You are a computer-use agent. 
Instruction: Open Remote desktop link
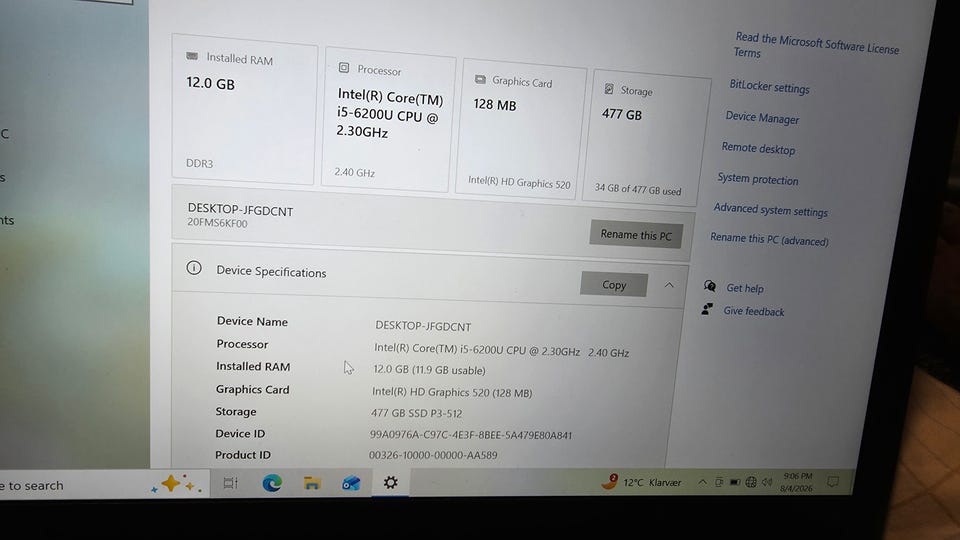758,148
